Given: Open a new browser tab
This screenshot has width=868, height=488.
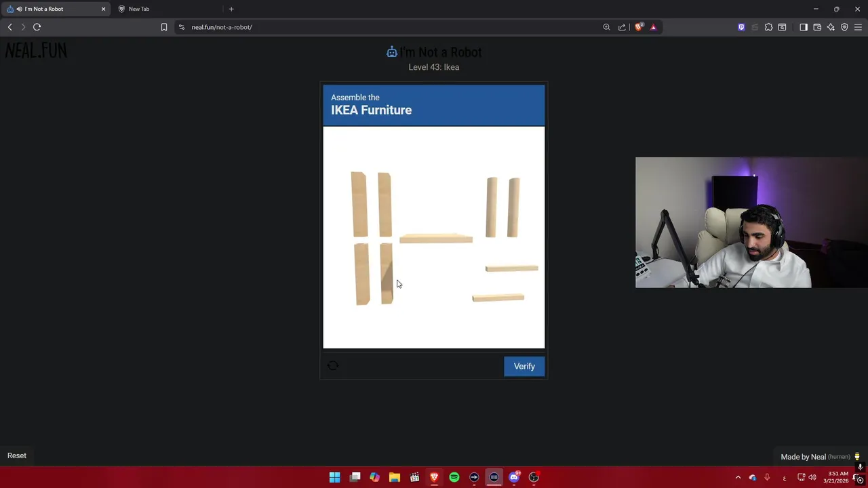Looking at the screenshot, I should [x=231, y=9].
